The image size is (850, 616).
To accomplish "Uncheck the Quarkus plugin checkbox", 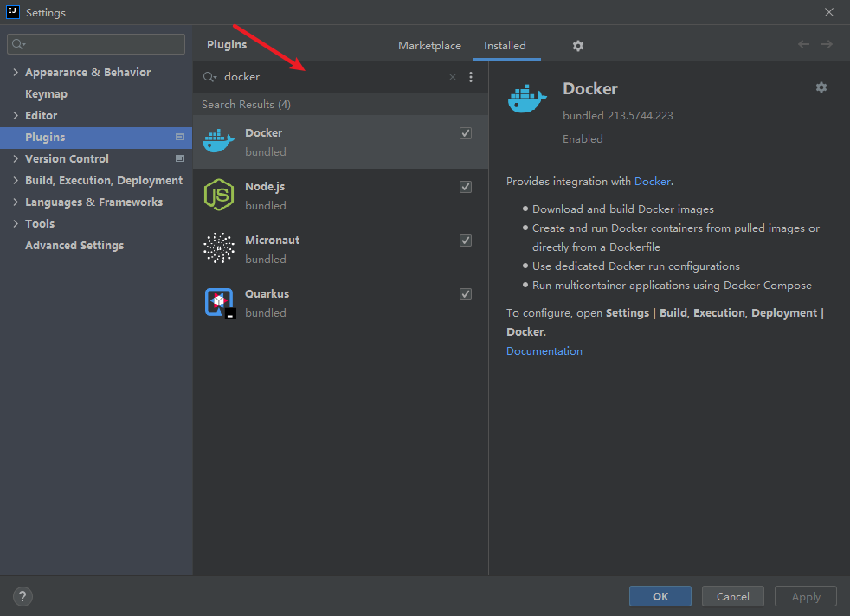I will [x=465, y=294].
